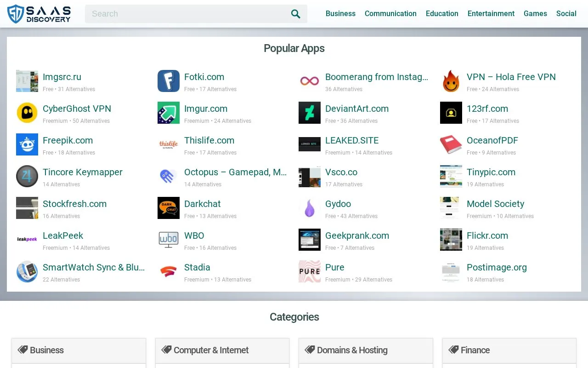
Task: Open the Fotki.com app icon
Action: point(169,81)
